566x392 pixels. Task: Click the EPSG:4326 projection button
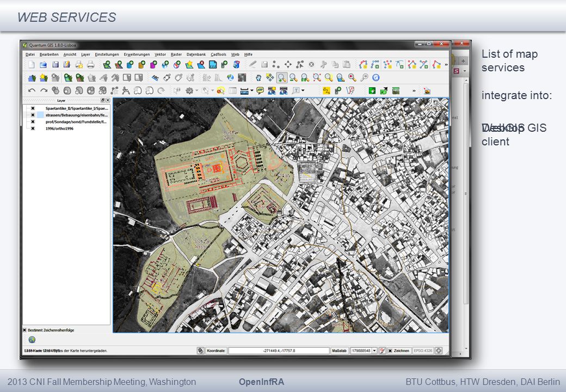click(423, 351)
